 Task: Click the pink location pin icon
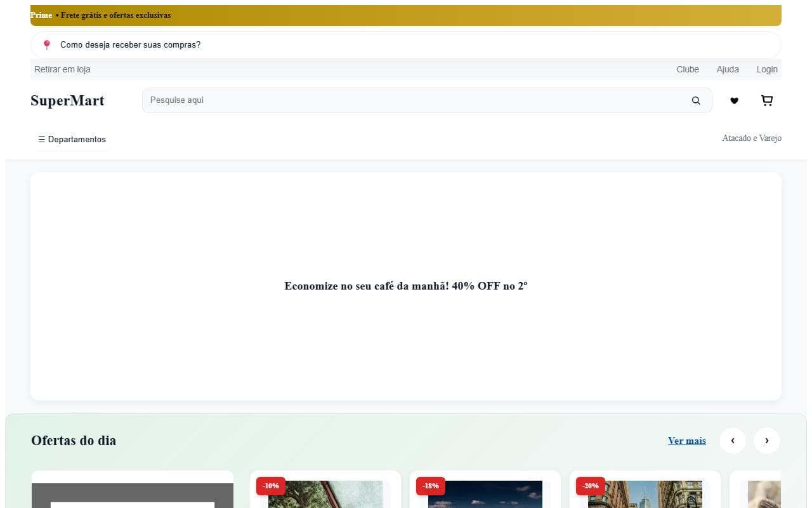pyautogui.click(x=46, y=45)
